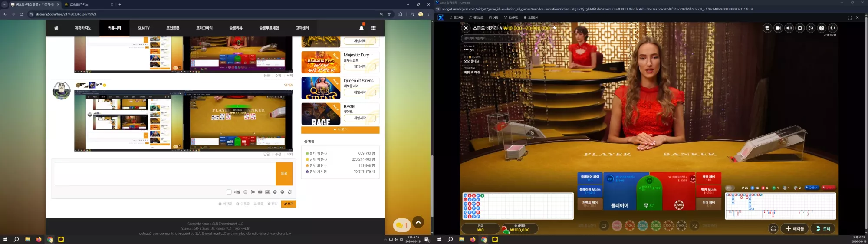Attach a video via the video icon
Viewport: 868px width, 244px height.
260,192
